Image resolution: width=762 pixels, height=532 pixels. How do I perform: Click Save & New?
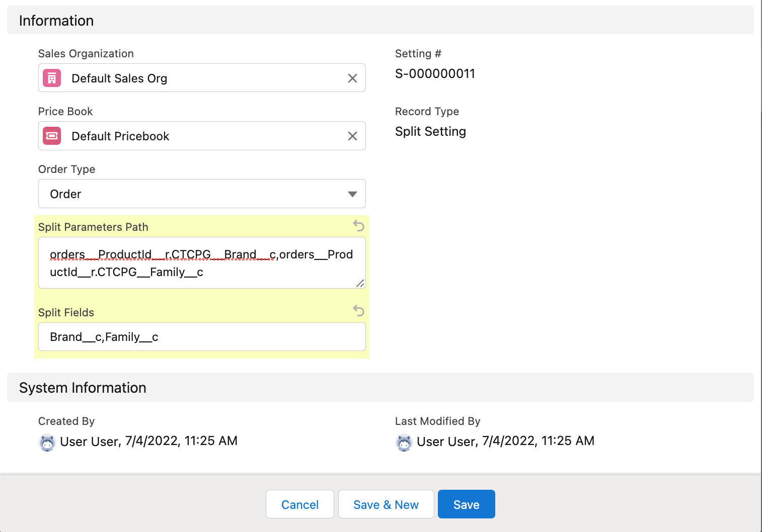coord(386,504)
